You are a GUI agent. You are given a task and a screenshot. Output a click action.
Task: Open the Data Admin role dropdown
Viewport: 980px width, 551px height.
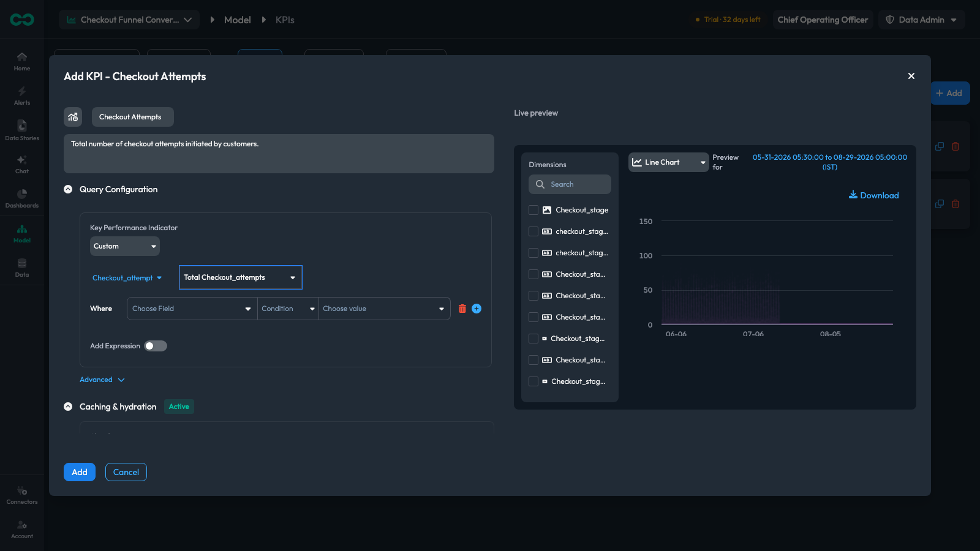922,20
